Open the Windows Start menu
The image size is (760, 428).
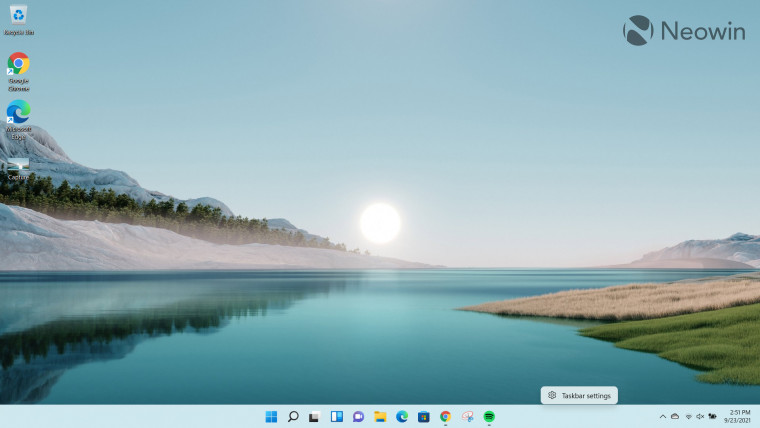[271, 416]
